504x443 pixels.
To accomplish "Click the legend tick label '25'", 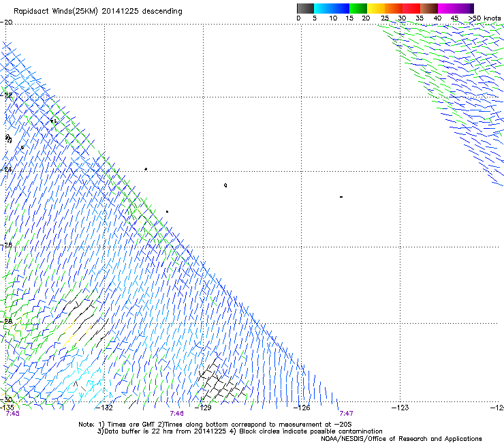I will point(385,18).
